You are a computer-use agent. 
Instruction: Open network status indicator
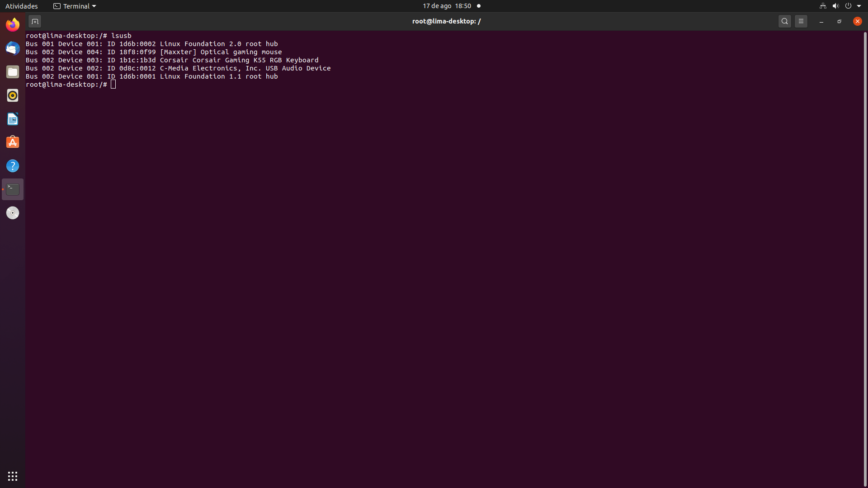point(823,6)
